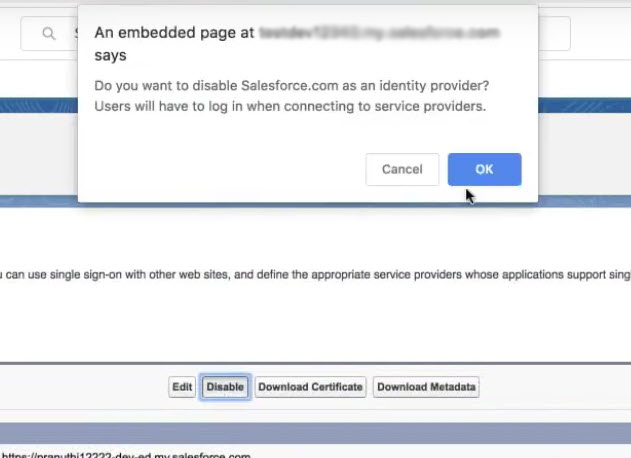The image size is (631, 458).
Task: Click the gray-blue section header bar near the bottom
Action: click(x=316, y=433)
